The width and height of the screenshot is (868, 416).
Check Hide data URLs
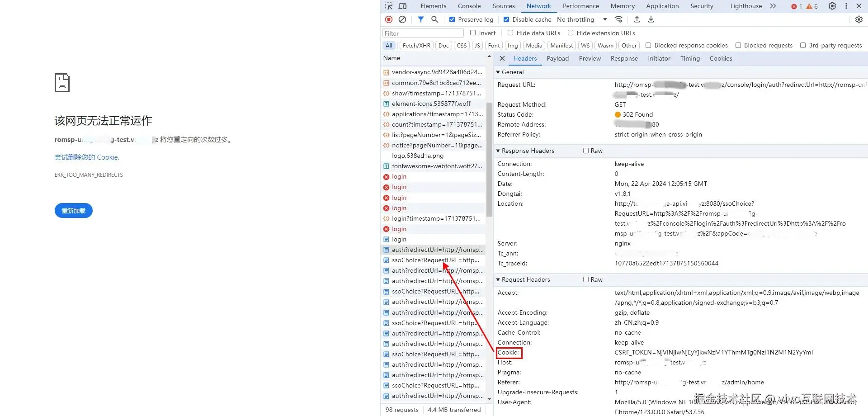pos(510,33)
